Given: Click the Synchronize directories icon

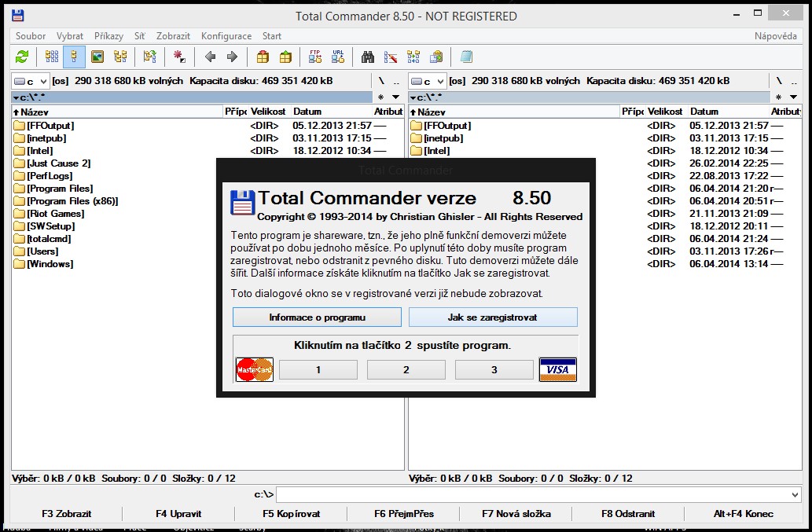Looking at the screenshot, I should 413,57.
